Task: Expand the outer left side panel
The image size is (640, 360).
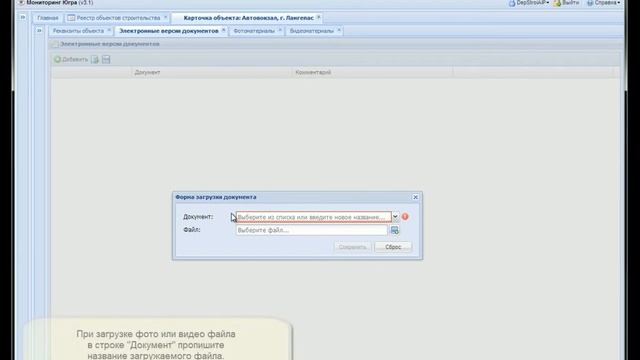Action: (x=23, y=17)
